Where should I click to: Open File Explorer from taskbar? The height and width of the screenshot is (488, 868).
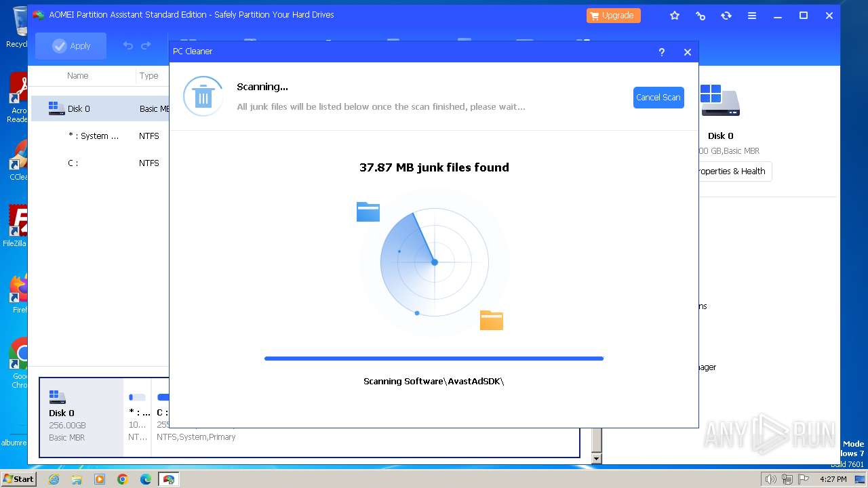(77, 479)
